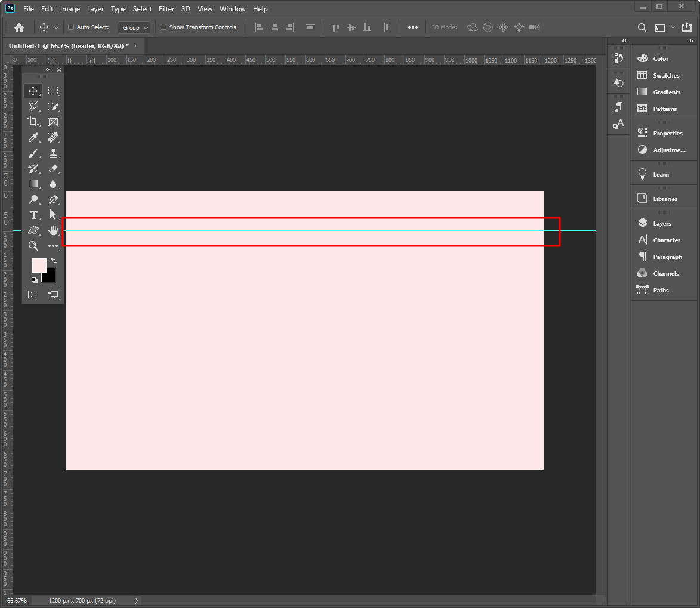The height and width of the screenshot is (608, 700).
Task: Open Edit Toolbar three-dots in toolbox
Action: 53,246
